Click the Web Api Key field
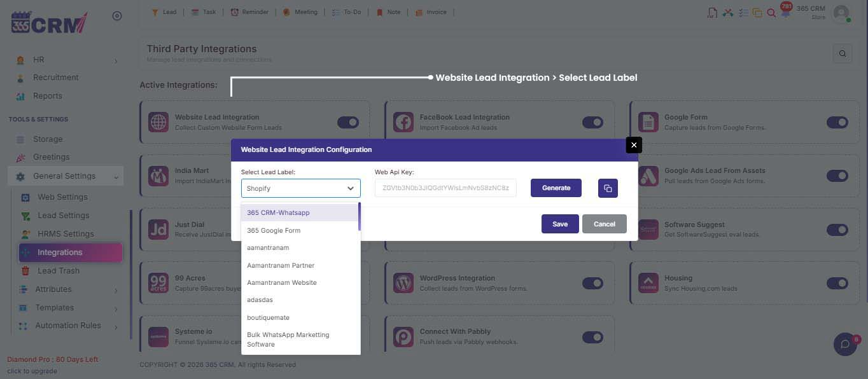The width and height of the screenshot is (868, 379). pyautogui.click(x=445, y=188)
